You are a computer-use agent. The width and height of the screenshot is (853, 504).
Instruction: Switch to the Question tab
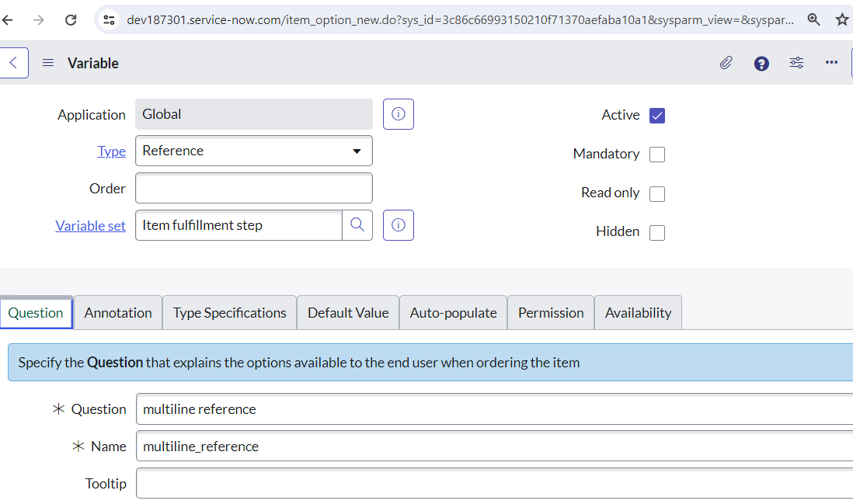click(x=36, y=313)
